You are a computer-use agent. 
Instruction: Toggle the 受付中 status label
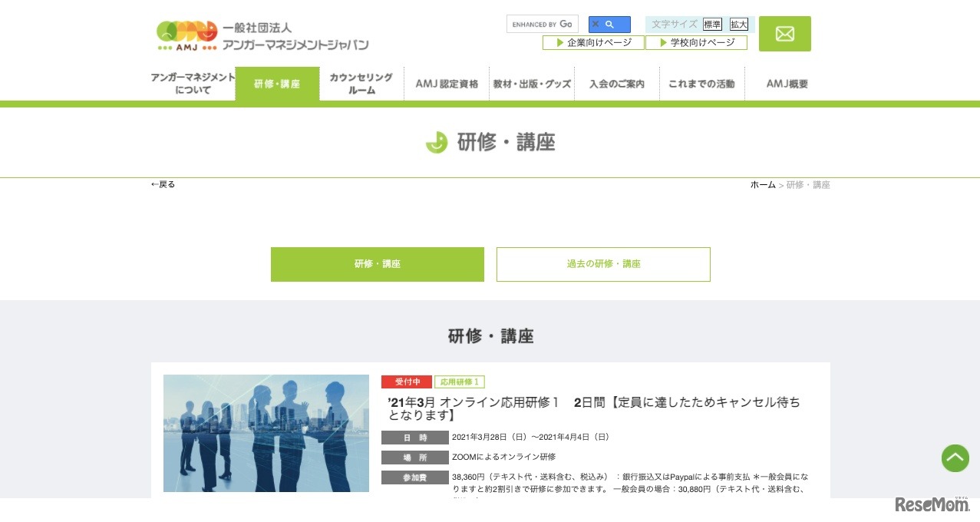(406, 382)
